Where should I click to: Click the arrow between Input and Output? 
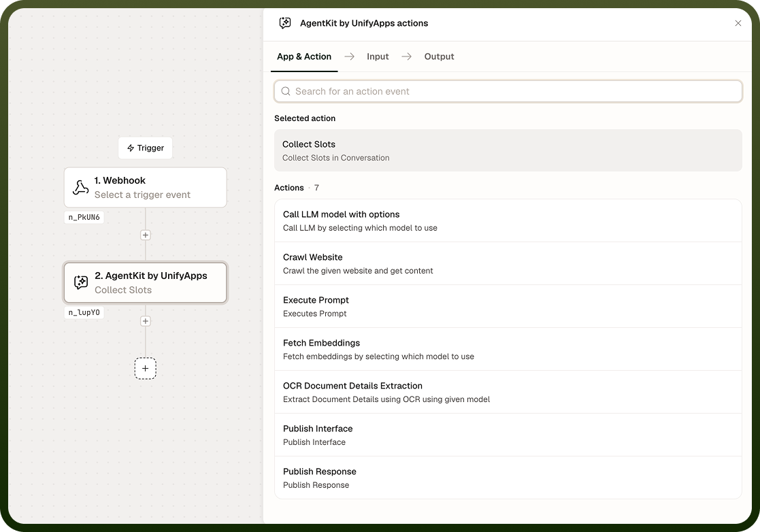(x=407, y=56)
